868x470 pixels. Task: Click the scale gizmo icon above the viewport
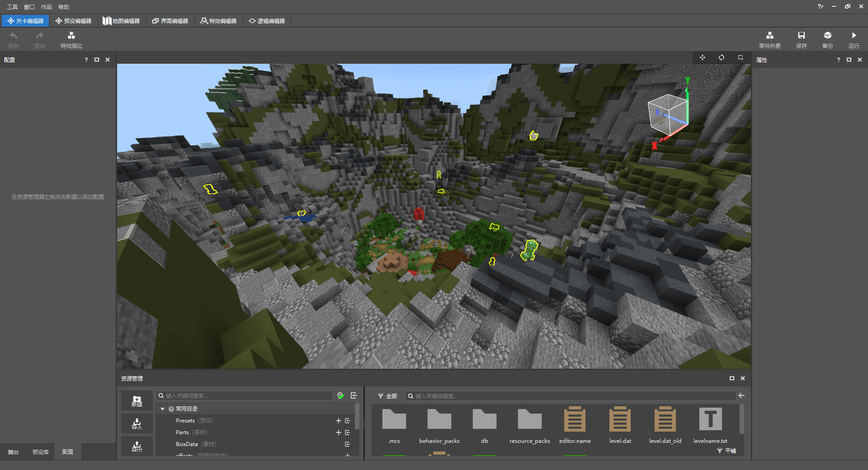(x=741, y=57)
